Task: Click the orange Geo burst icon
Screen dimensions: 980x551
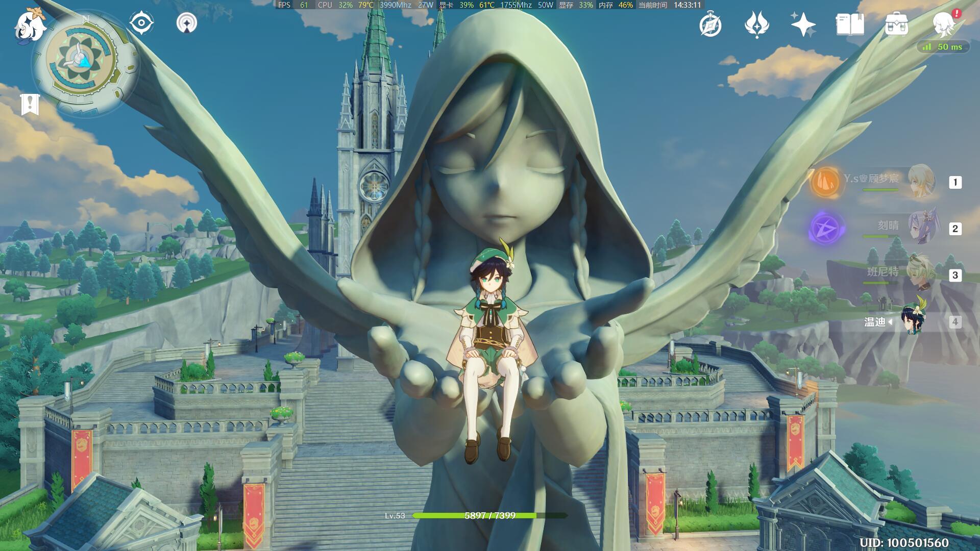Action: 825,182
